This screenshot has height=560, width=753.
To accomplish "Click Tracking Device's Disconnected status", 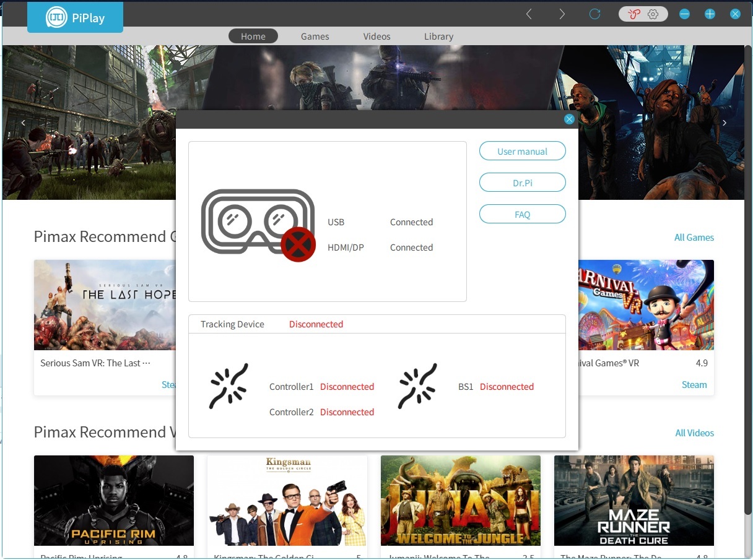I will (x=316, y=324).
